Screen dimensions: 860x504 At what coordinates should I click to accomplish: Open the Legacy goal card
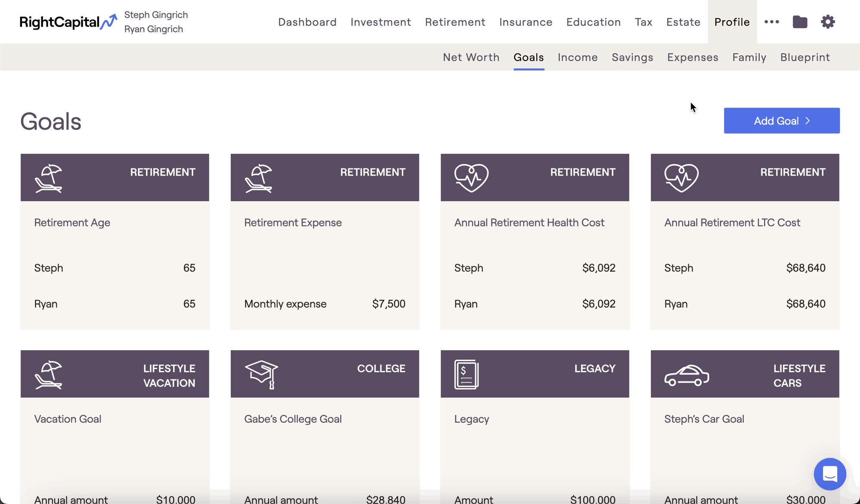[535, 427]
